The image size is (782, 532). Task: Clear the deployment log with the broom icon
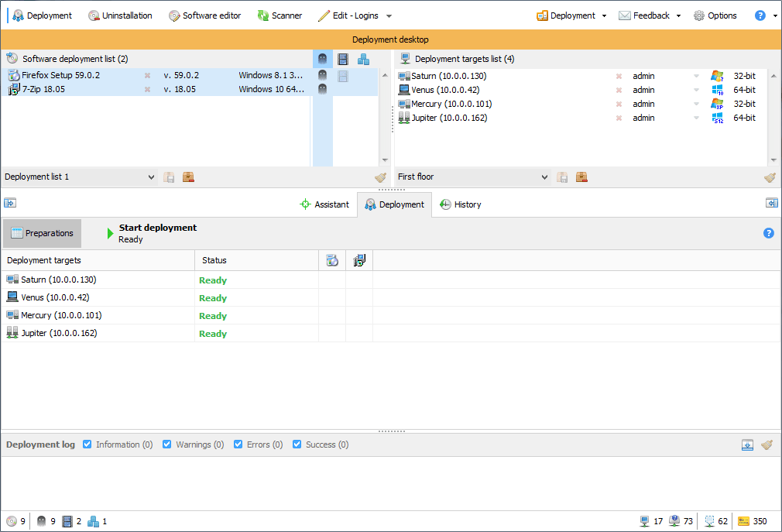[x=767, y=444]
